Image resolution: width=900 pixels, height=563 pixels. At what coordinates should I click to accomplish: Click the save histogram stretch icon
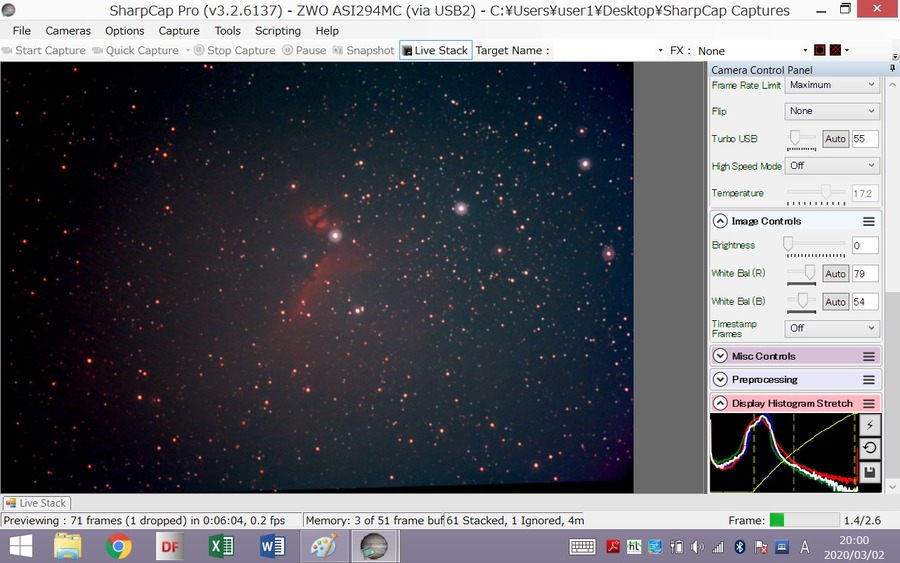click(x=870, y=472)
